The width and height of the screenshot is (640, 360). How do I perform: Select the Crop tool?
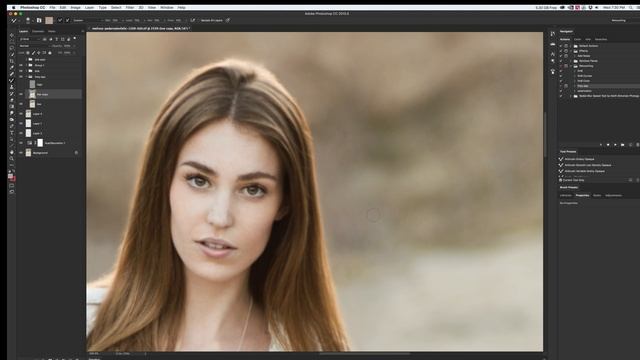point(12,61)
